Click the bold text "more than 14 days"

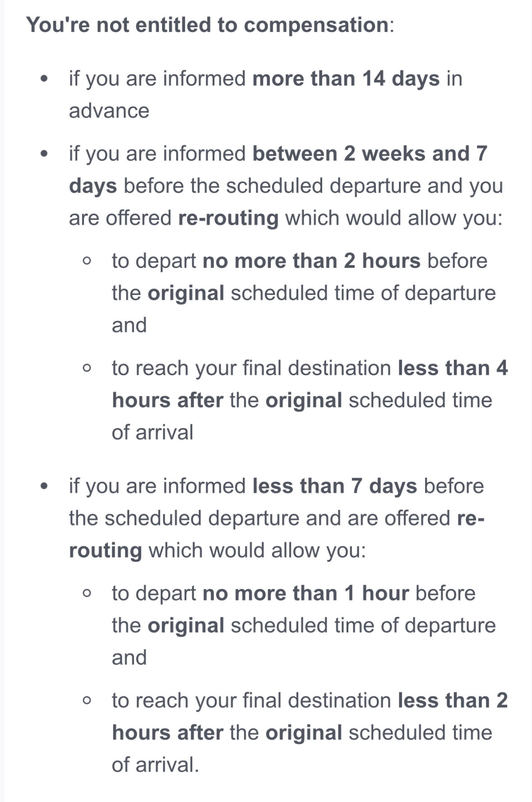pyautogui.click(x=346, y=79)
